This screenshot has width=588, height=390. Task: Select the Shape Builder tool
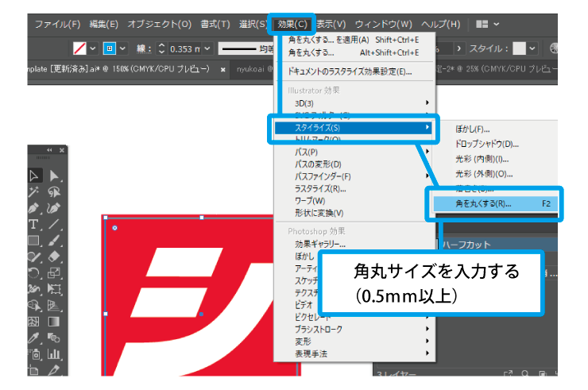pyautogui.click(x=34, y=306)
